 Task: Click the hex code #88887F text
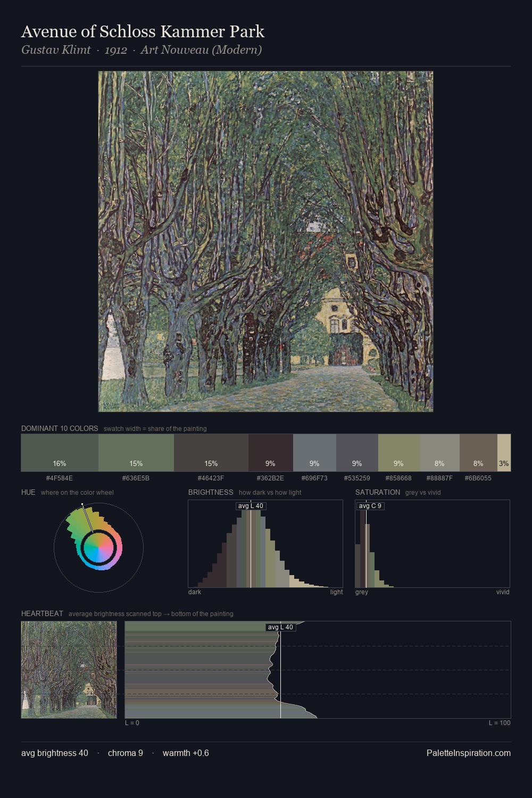[439, 478]
